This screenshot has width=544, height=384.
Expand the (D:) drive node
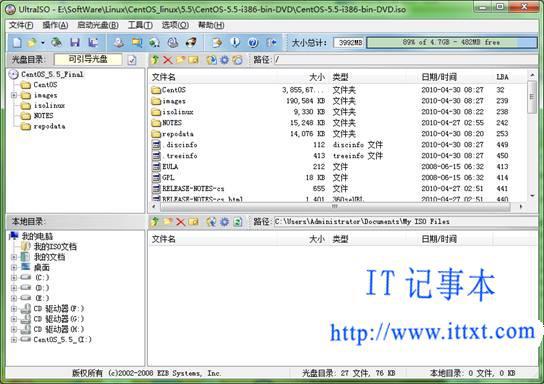tap(14, 288)
